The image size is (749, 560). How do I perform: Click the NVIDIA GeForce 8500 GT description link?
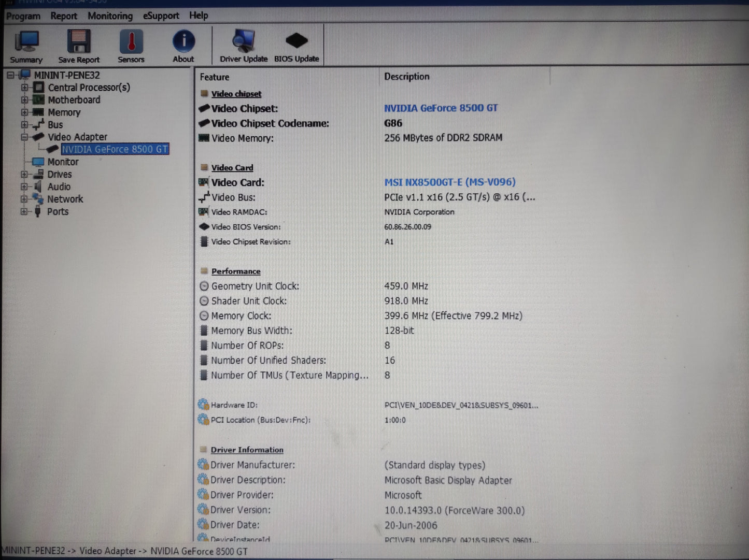coord(441,108)
